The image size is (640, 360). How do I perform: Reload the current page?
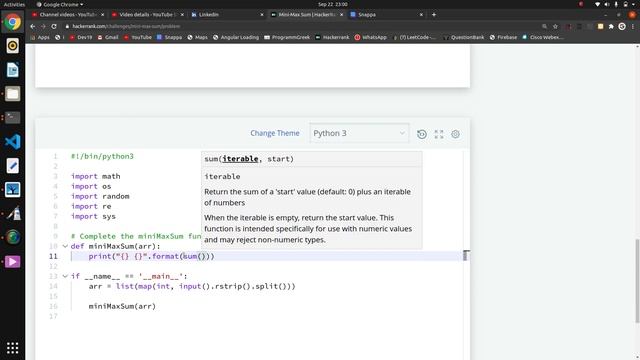(x=54, y=26)
